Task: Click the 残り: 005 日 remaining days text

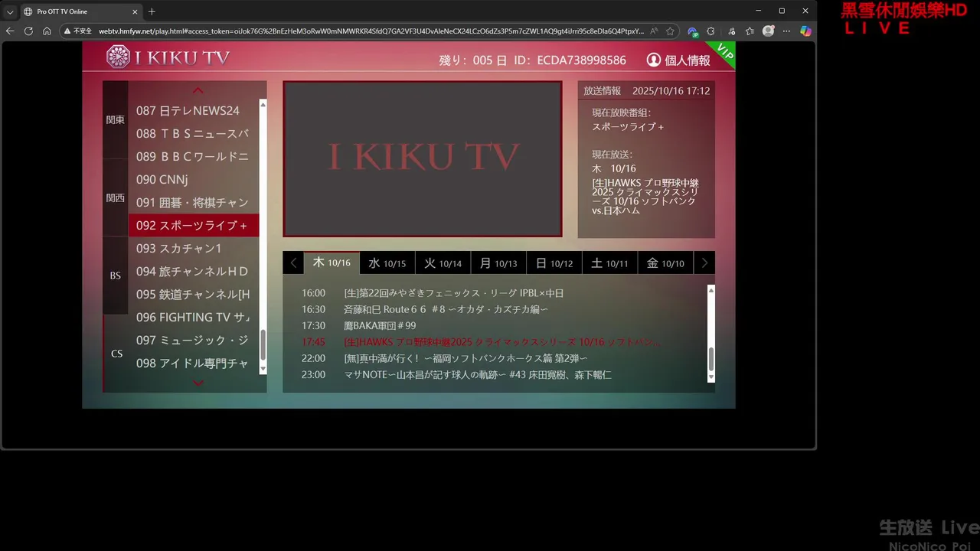Action: click(x=472, y=60)
